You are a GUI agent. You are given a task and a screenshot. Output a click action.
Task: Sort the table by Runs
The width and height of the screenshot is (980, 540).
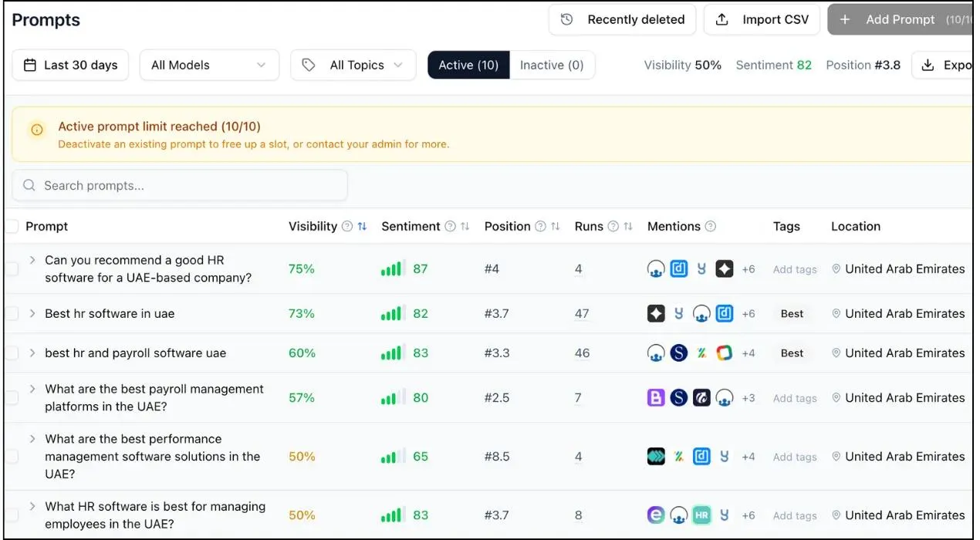pos(628,227)
